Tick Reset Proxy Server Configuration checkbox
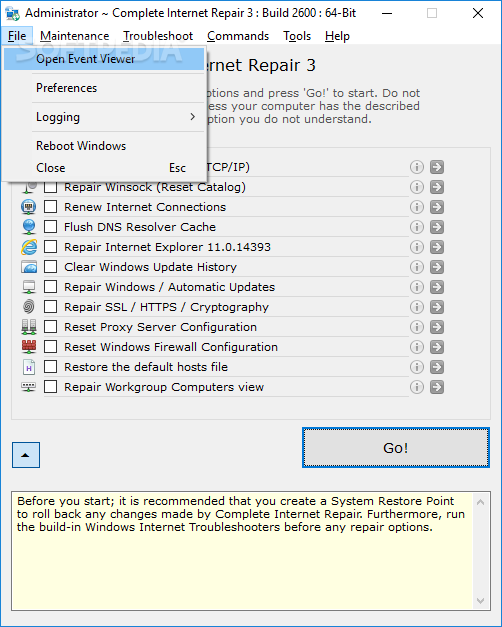The image size is (502, 627). [x=50, y=327]
